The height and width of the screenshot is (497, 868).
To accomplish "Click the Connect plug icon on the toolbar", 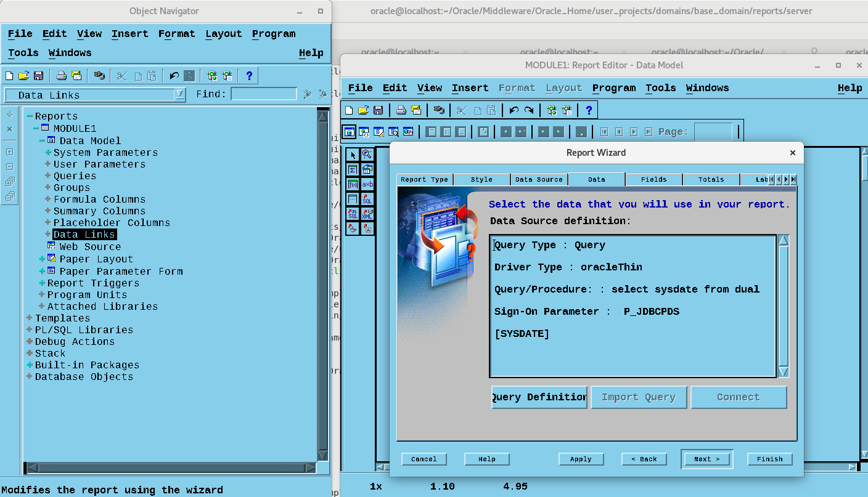I will coord(440,110).
